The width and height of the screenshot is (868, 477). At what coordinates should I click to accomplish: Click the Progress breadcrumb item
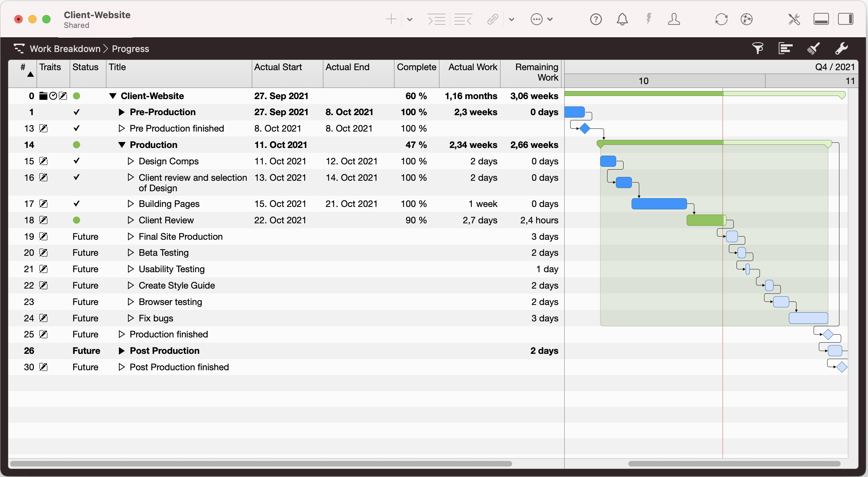[x=130, y=49]
